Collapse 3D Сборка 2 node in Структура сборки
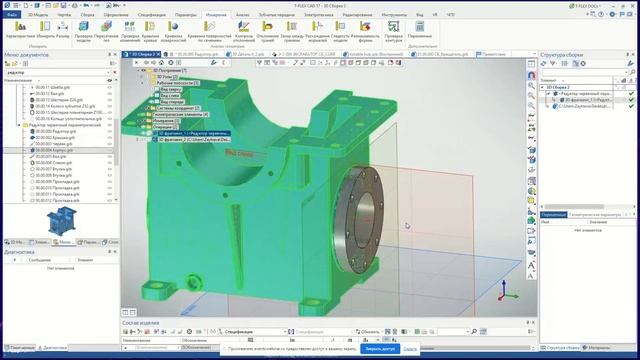This screenshot has height=360, width=640. point(542,87)
